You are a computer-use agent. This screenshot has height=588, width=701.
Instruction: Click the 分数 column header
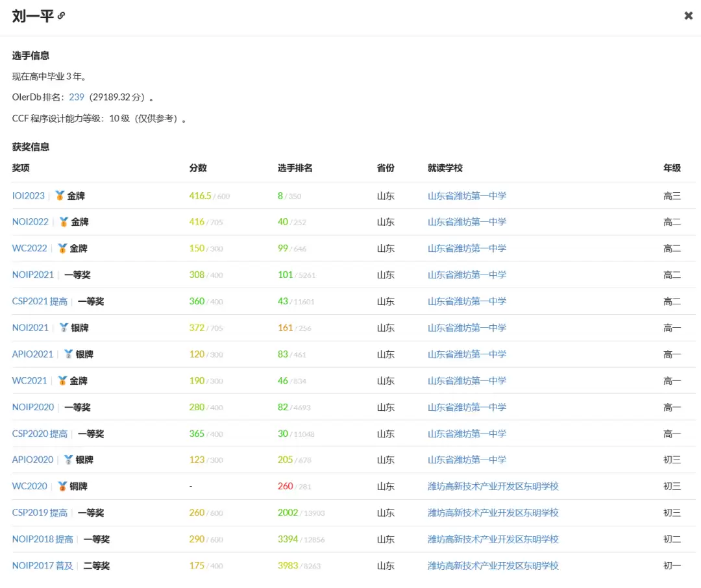(198, 167)
